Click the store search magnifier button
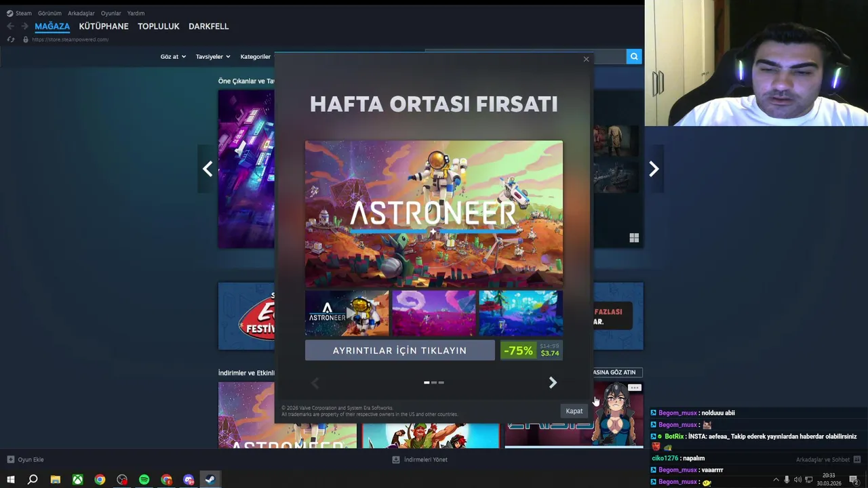868x488 pixels. (x=634, y=56)
